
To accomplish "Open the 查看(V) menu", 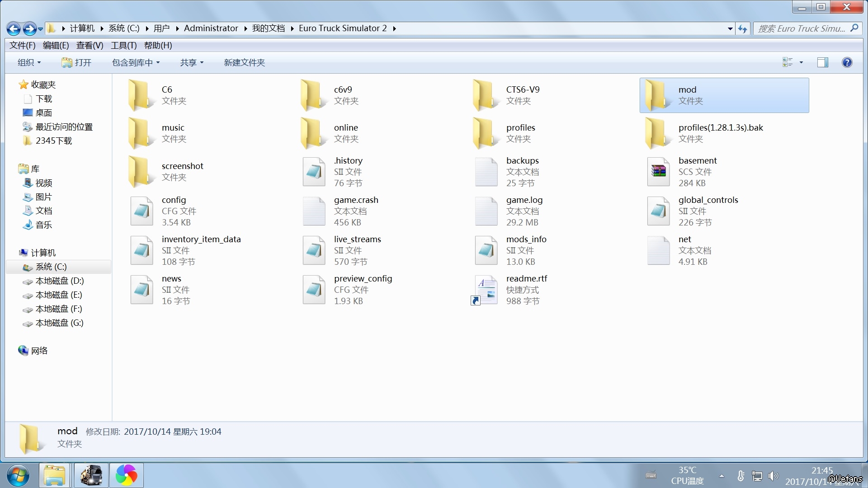I will tap(90, 45).
